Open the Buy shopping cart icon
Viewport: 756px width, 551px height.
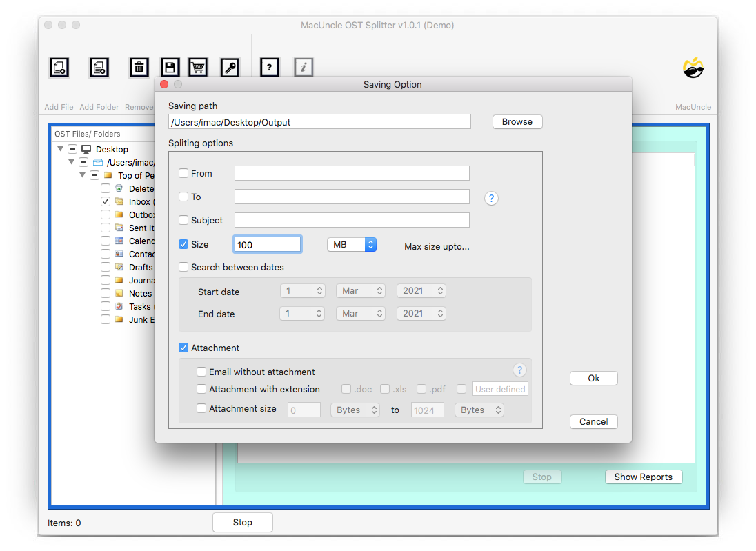199,67
